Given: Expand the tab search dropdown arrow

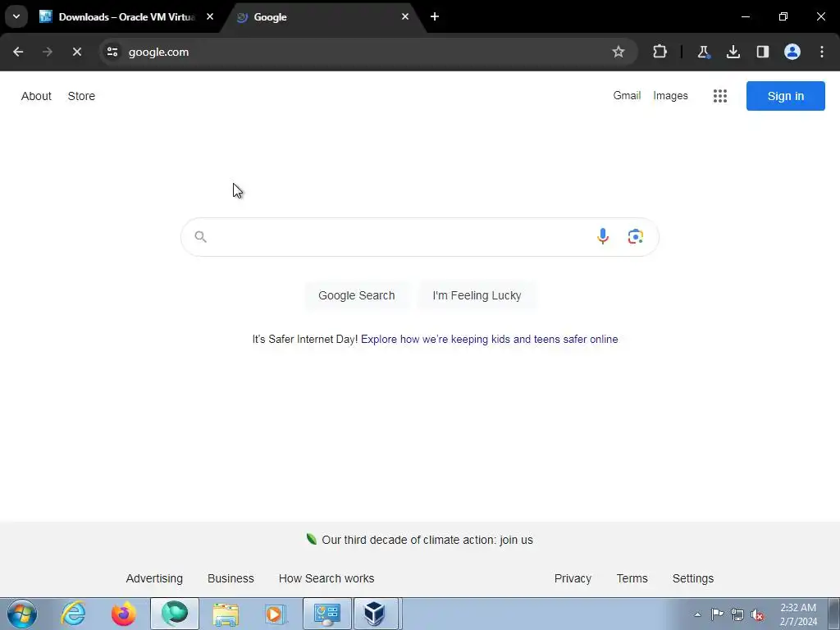Looking at the screenshot, I should (x=16, y=16).
